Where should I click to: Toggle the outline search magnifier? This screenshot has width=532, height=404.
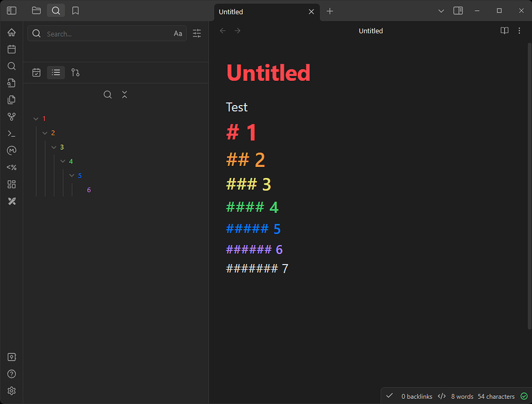click(x=107, y=94)
